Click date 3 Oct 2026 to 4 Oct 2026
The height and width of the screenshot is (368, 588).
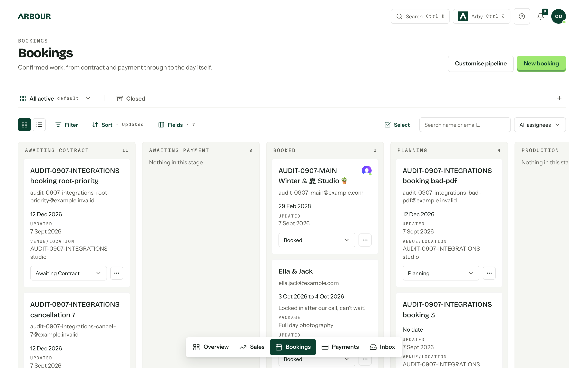(x=311, y=296)
